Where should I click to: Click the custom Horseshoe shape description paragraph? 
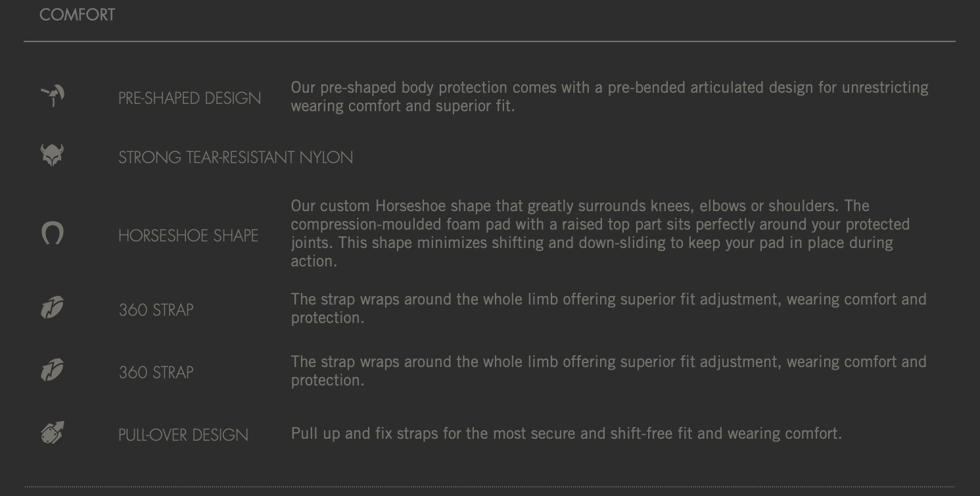point(600,234)
